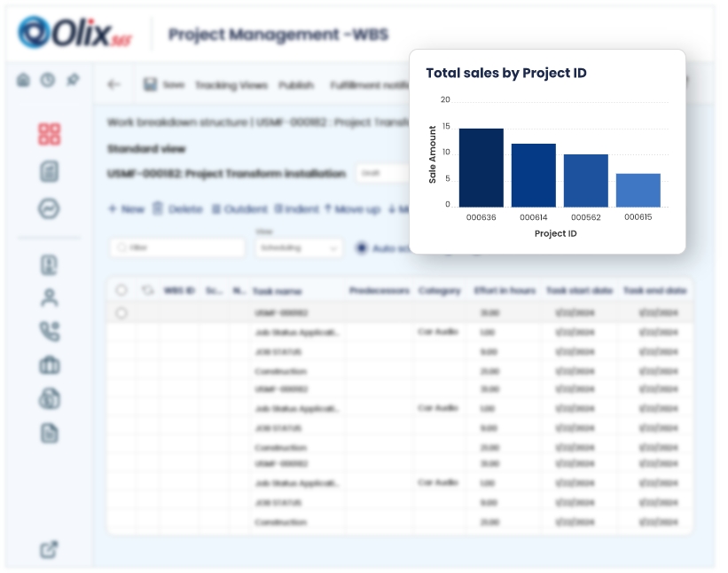Open the briefcase sidebar icon
The height and width of the screenshot is (573, 728).
click(x=49, y=365)
